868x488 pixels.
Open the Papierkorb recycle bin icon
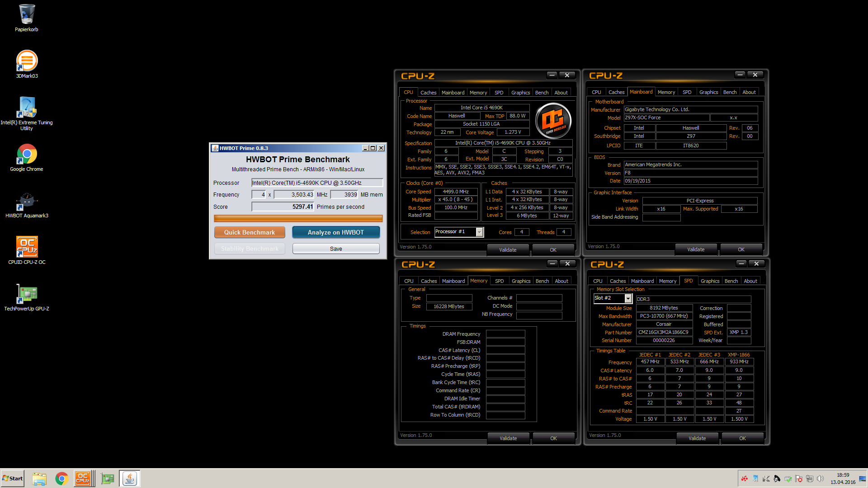27,18
